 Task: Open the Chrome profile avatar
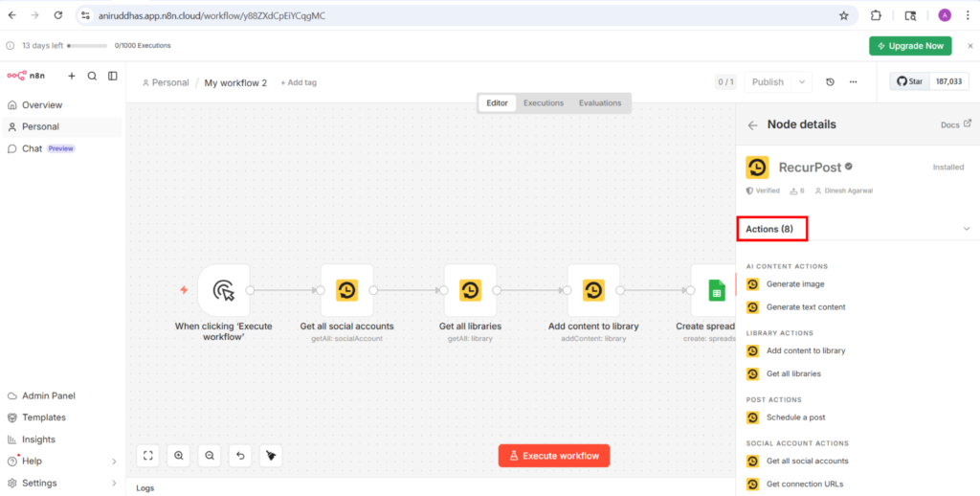coord(945,15)
